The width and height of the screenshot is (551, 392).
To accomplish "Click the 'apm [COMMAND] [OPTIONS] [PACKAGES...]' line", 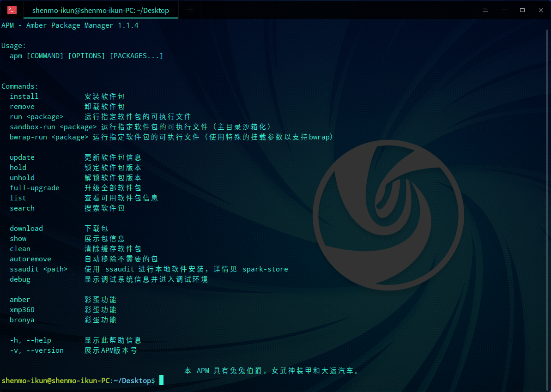I will [x=86, y=56].
